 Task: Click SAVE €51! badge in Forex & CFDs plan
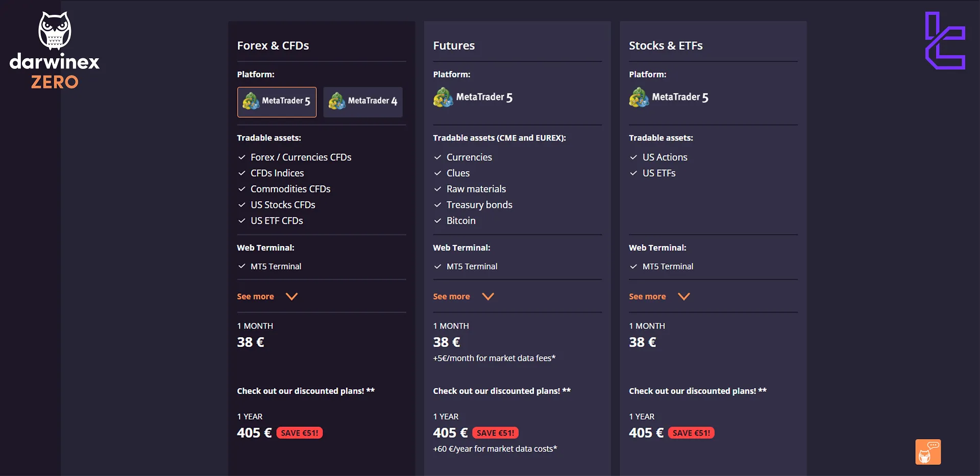point(300,433)
